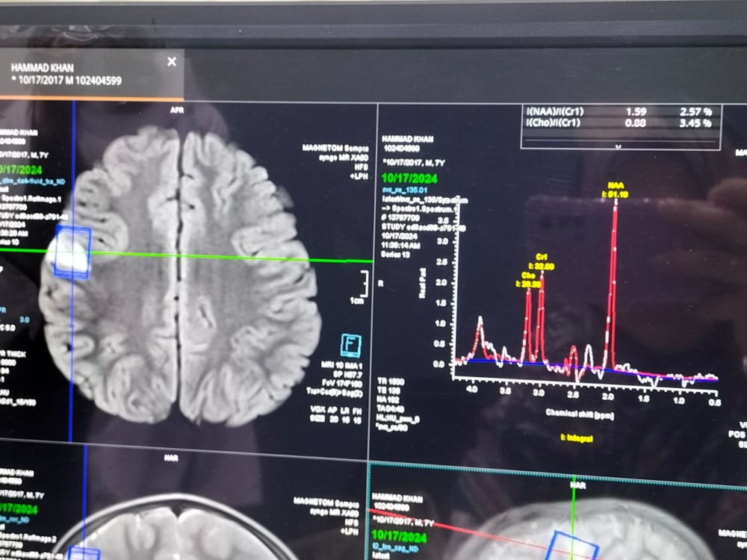
Task: Select the I(Cho)/I(Cr1) ratio row
Action: tap(621, 123)
